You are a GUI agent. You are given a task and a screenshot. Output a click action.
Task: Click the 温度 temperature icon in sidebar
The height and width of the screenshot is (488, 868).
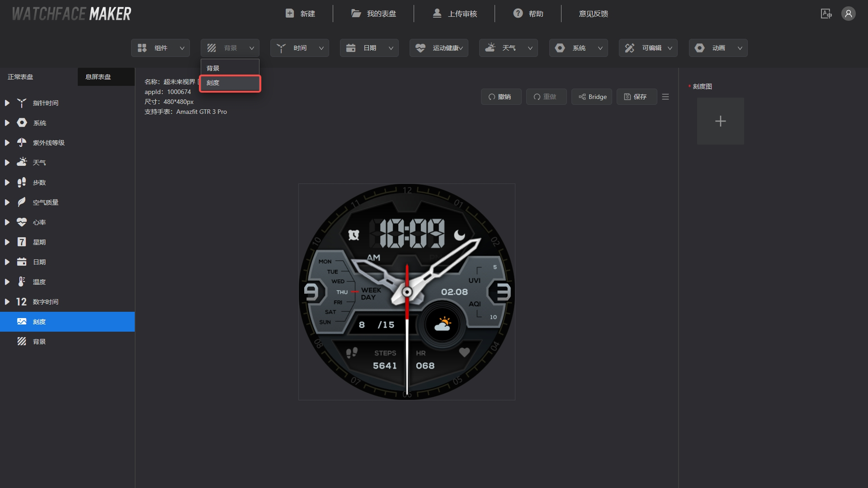(22, 282)
